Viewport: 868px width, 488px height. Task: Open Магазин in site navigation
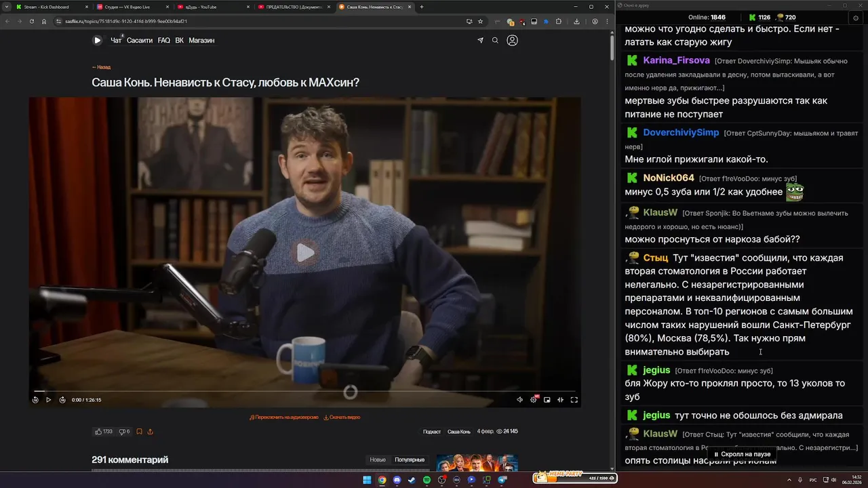point(201,41)
